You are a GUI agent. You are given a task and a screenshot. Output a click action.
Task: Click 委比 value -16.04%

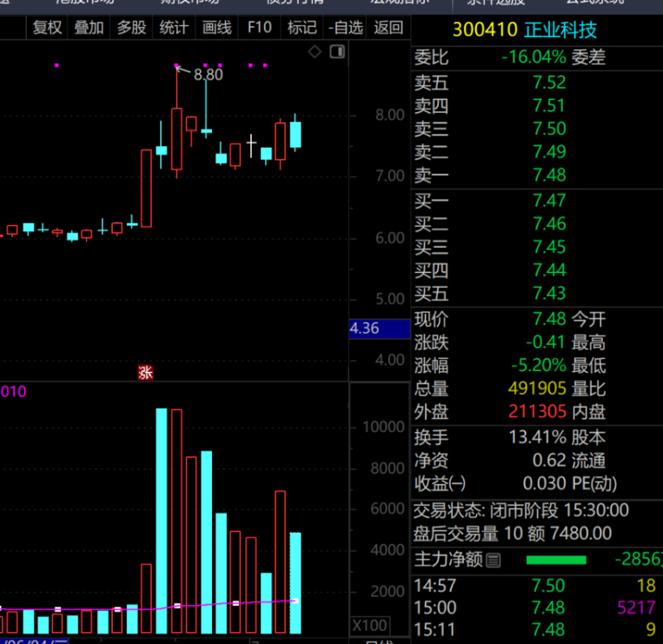[534, 56]
